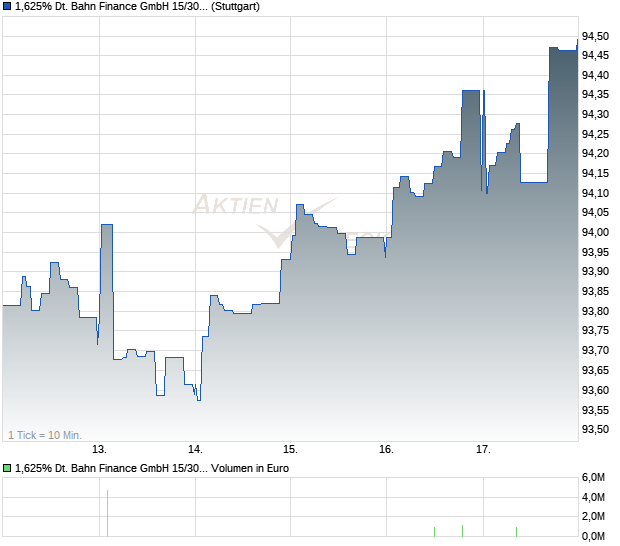
Task: Click the first green volume bar on the 16th
Action: click(435, 532)
